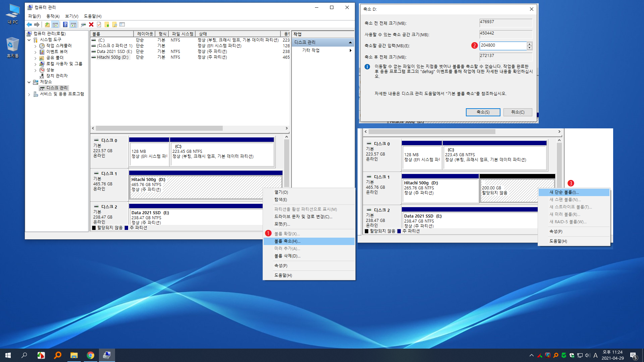Click the 축소(S) button in shrink dialog
The width and height of the screenshot is (644, 362).
click(x=483, y=112)
